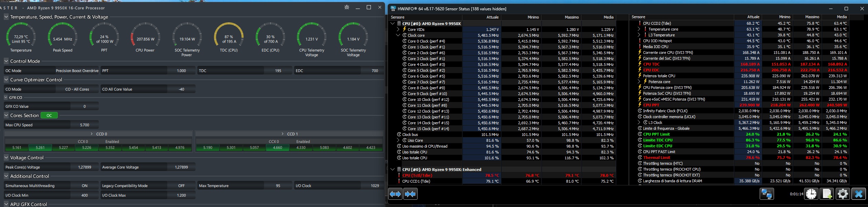Expand the CCD 1 header chevron
Viewport: 868px width, 207px height.
coord(282,134)
